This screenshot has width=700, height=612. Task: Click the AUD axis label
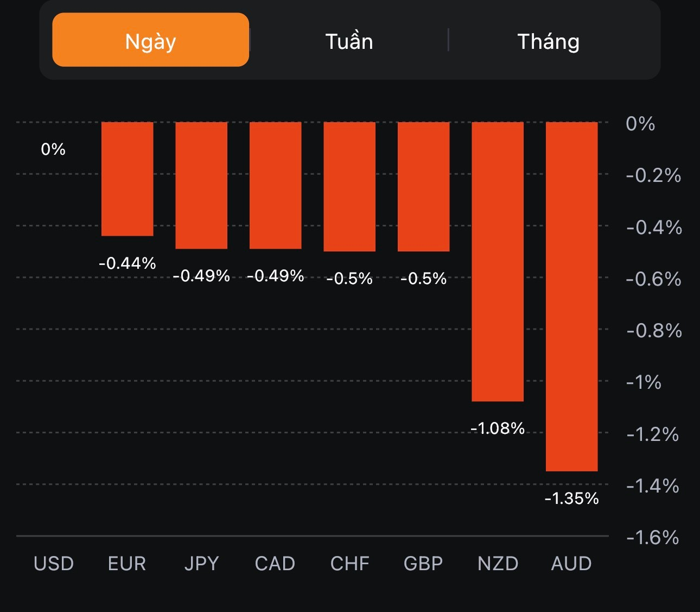point(571,564)
